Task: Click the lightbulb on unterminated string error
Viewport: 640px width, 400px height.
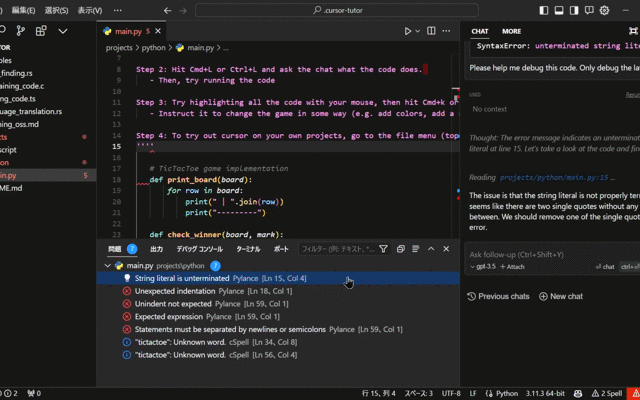Action: tap(127, 278)
